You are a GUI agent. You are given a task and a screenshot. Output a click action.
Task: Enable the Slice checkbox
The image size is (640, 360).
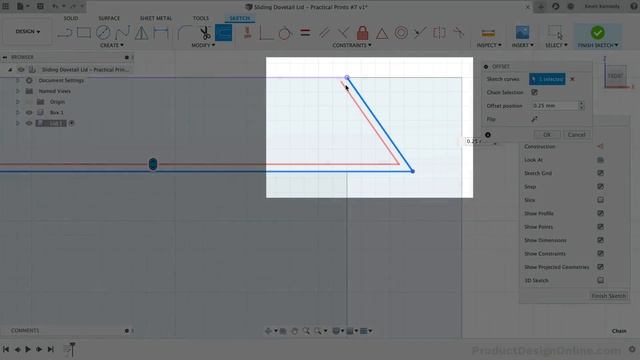[x=600, y=200]
